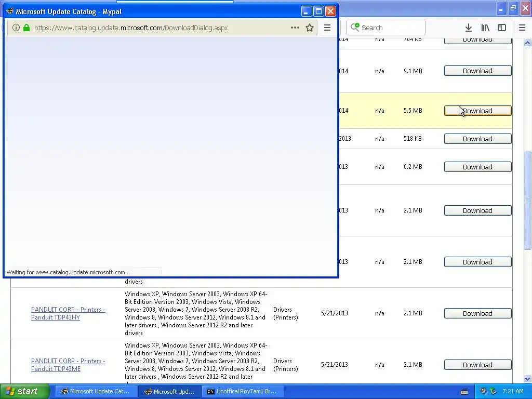Open the main browser window hamburger menu

pos(522,28)
